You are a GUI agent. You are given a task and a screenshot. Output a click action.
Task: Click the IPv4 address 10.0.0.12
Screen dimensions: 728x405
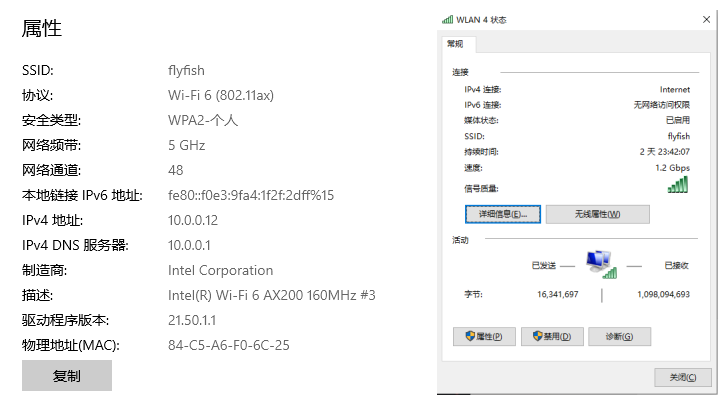pos(193,220)
